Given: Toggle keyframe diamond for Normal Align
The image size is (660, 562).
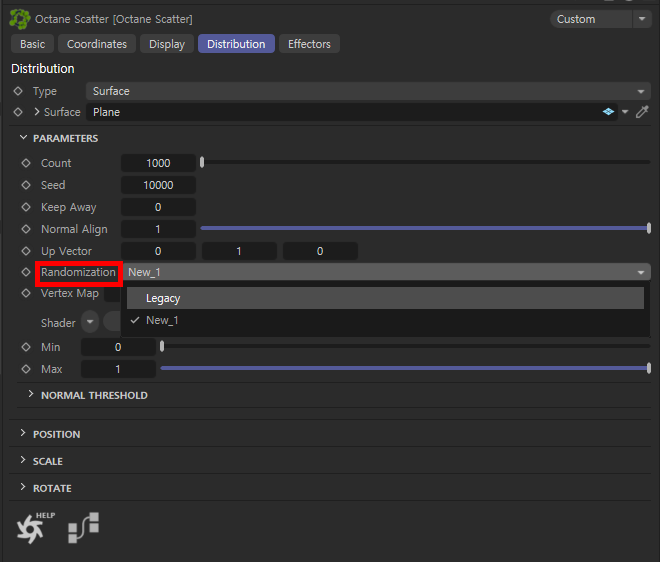Looking at the screenshot, I should pyautogui.click(x=26, y=229).
